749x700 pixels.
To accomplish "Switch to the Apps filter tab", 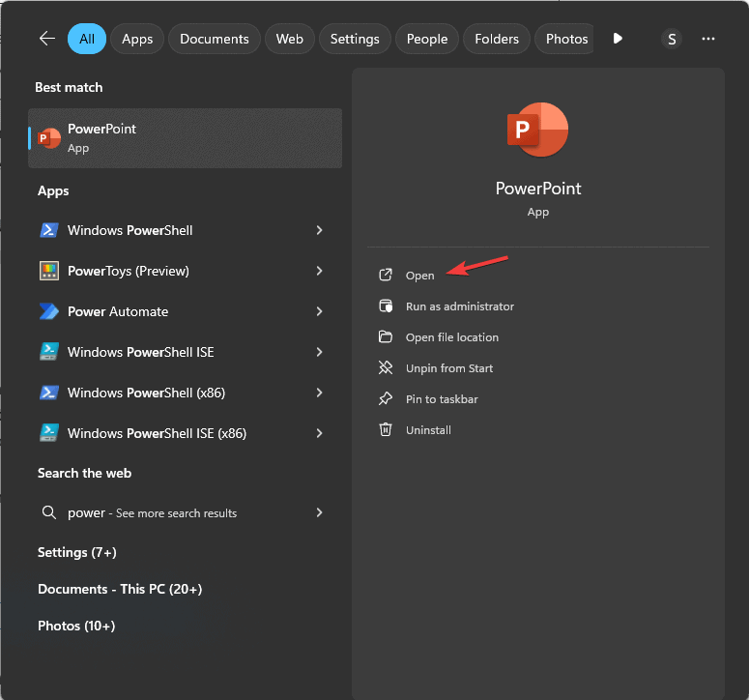I will [137, 39].
